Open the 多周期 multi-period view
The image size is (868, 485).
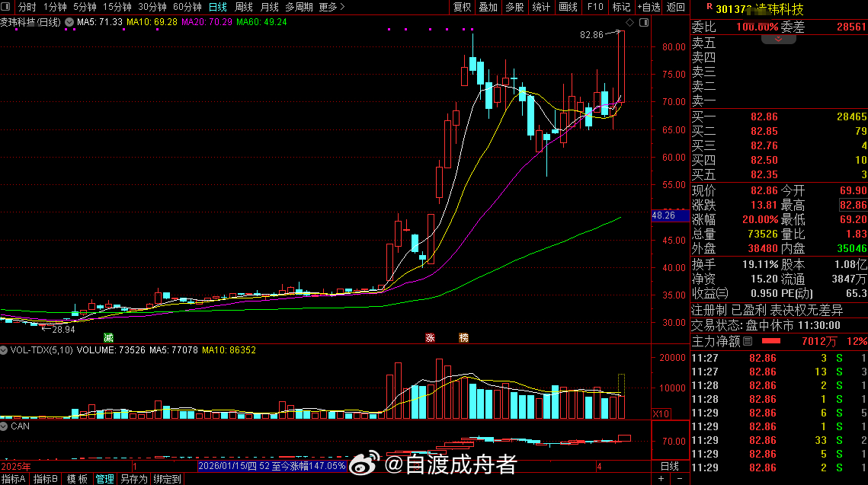click(x=299, y=7)
